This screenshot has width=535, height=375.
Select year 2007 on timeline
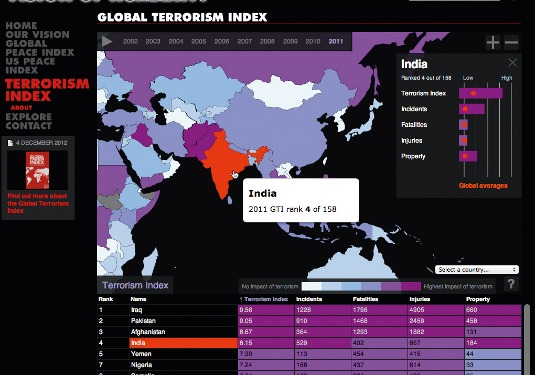coord(244,41)
